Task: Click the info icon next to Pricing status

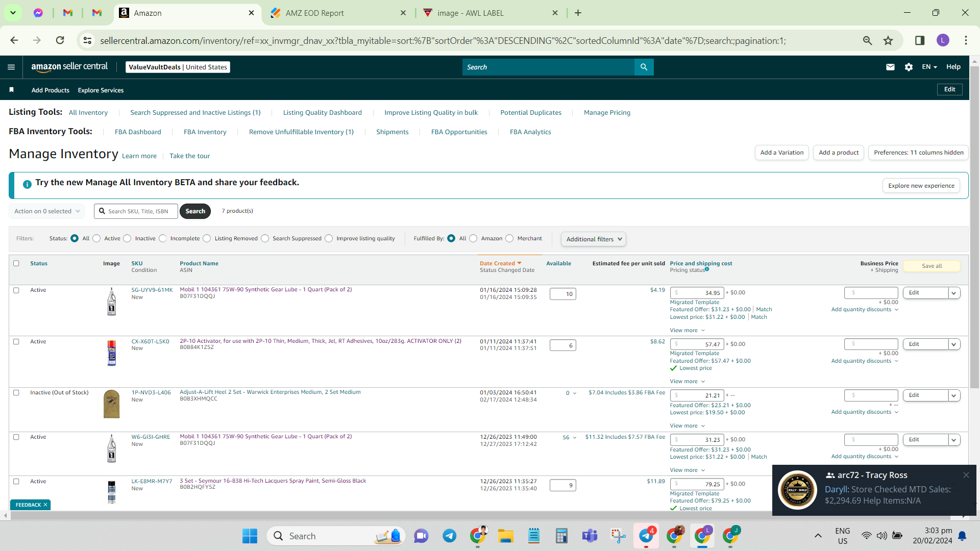Action: [x=707, y=269]
